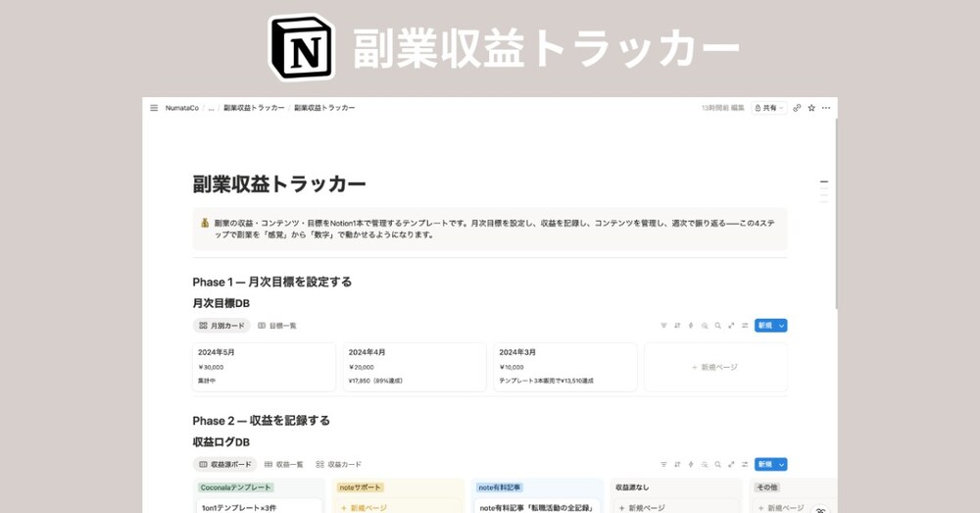The image size is (980, 513).
Task: Open the filter icon in 月次目標DB toolbar
Action: [663, 326]
